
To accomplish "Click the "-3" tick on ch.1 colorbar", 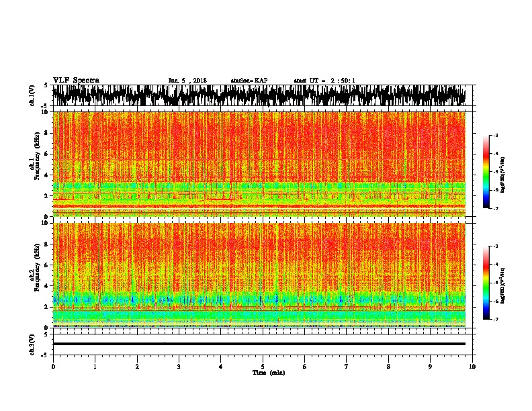I will 496,136.
